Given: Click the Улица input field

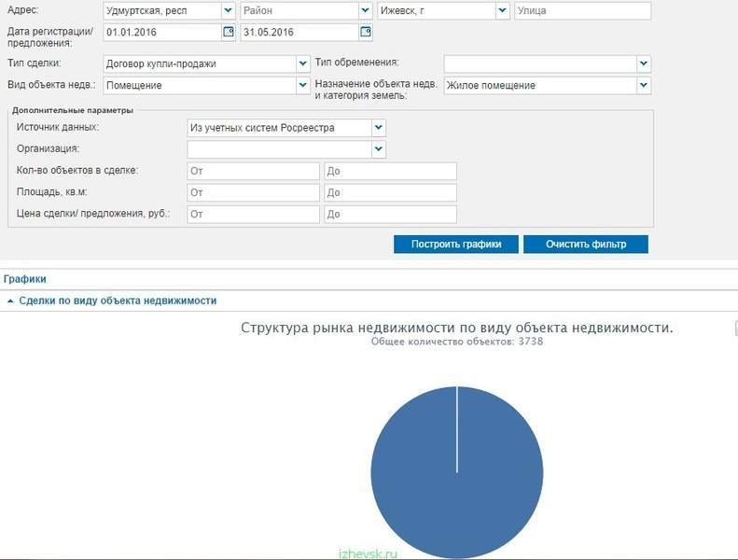Looking at the screenshot, I should (x=583, y=11).
